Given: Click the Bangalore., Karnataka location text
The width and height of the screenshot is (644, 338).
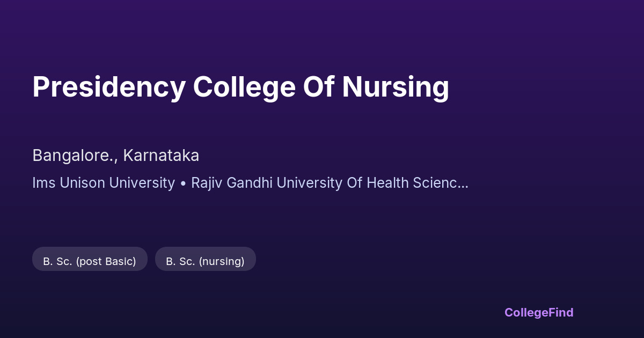Looking at the screenshot, I should point(115,156).
